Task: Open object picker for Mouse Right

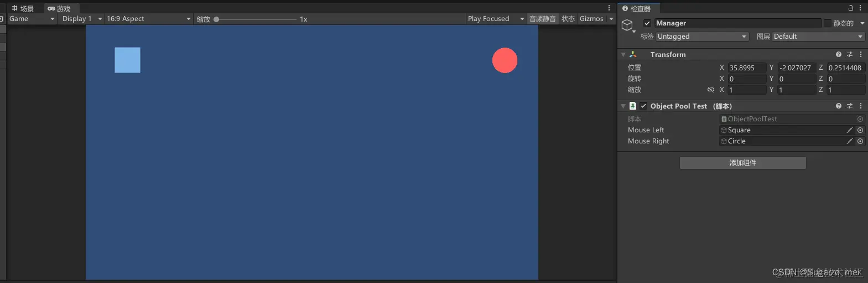Action: [x=860, y=141]
